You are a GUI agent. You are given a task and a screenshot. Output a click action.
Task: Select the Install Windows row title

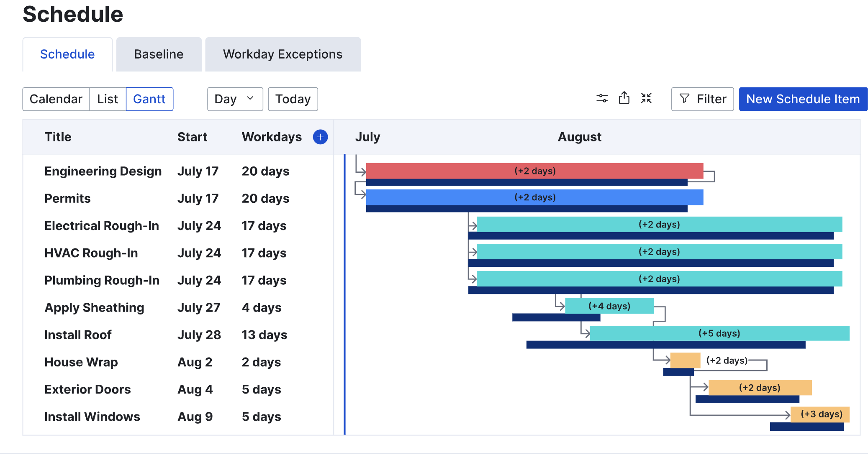pos(92,417)
